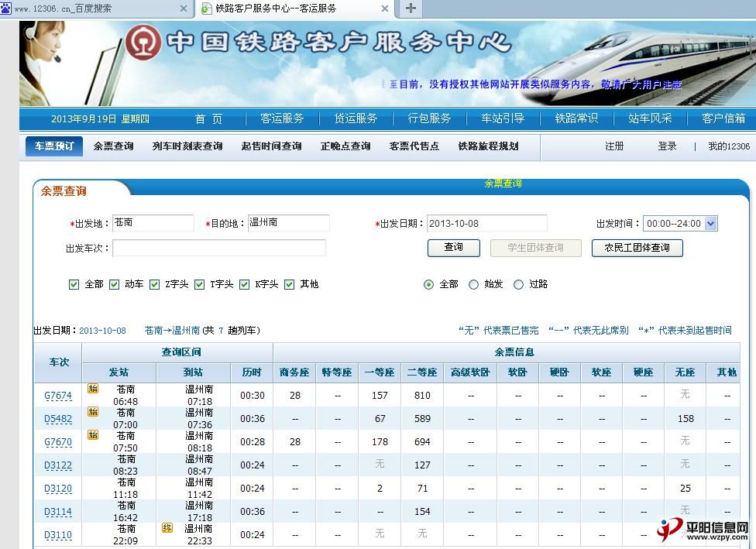Select 列车时刻表查询 tab
The height and width of the screenshot is (549, 756).
click(187, 146)
